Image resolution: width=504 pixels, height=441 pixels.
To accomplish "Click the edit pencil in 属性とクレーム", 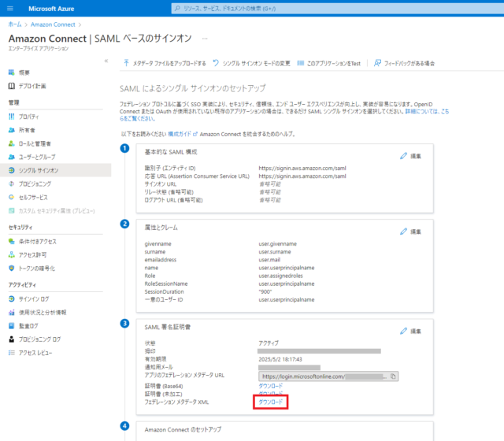I will [x=403, y=232].
